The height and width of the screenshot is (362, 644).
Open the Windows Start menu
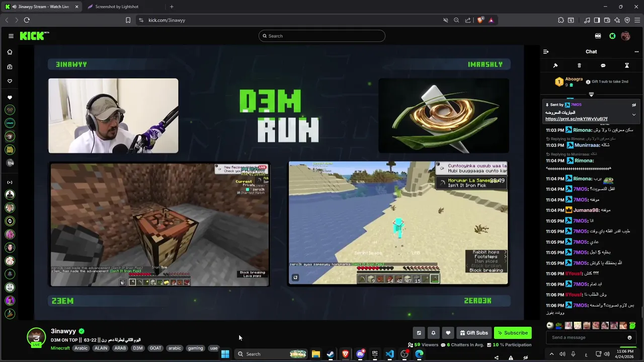point(225,354)
